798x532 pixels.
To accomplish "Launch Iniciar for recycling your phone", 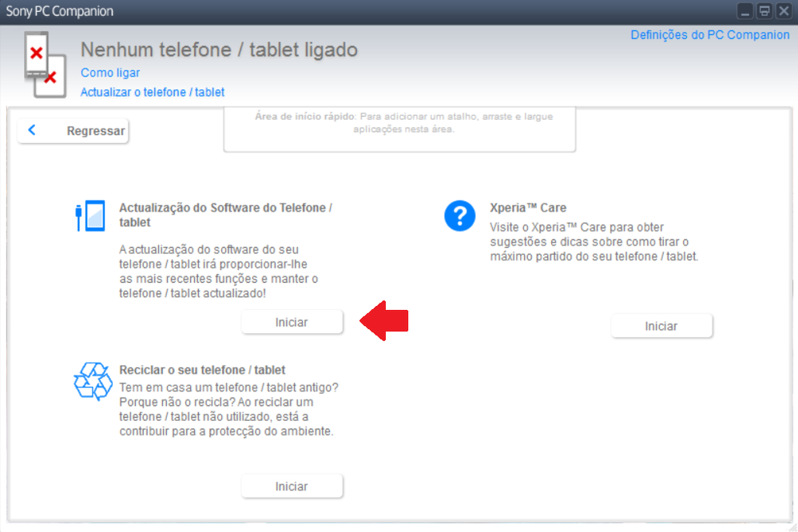I will [x=292, y=486].
